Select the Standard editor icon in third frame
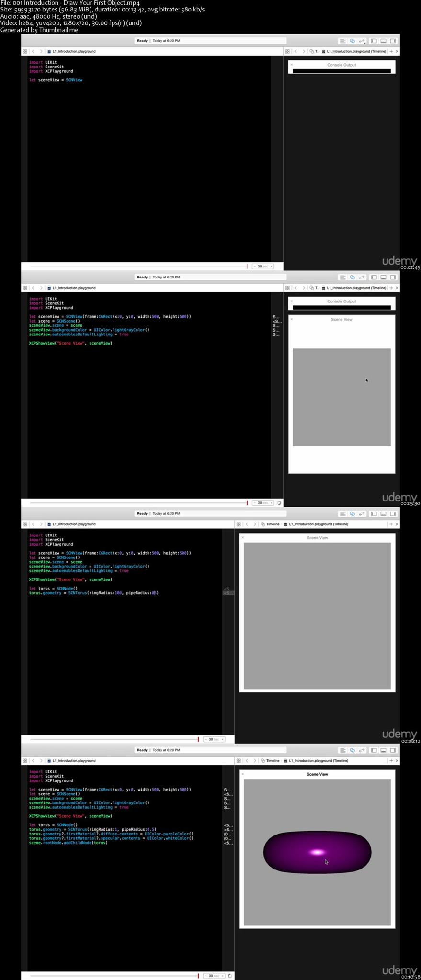The height and width of the screenshot is (980, 421). pos(342,514)
